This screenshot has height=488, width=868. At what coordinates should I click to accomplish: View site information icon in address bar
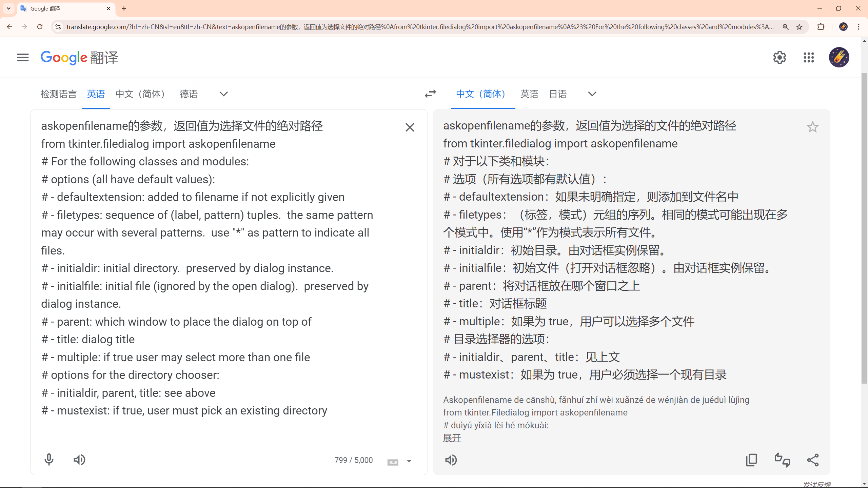point(58,27)
